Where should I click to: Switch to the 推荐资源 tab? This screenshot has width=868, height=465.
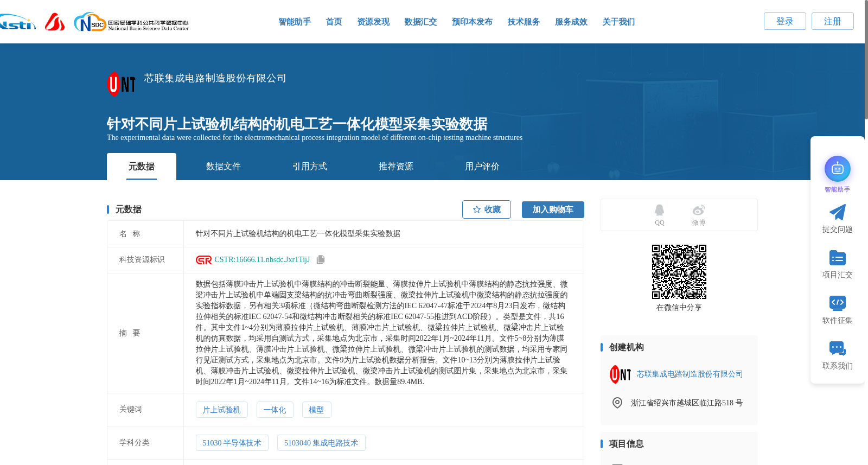(396, 167)
